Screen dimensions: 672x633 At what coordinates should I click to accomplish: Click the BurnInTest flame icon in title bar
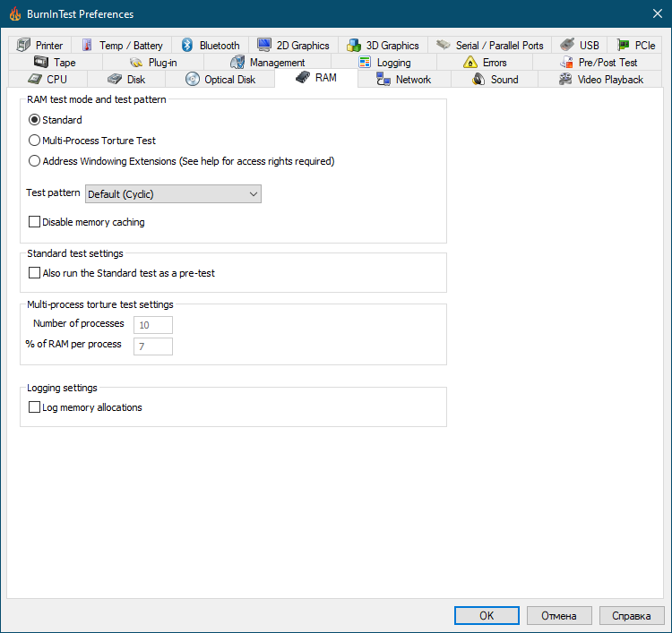pos(15,14)
